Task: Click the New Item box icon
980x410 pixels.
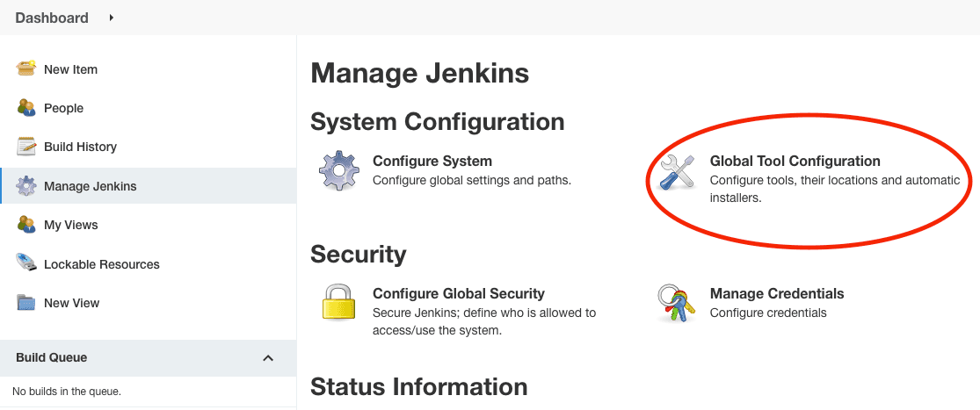Action: pos(26,68)
